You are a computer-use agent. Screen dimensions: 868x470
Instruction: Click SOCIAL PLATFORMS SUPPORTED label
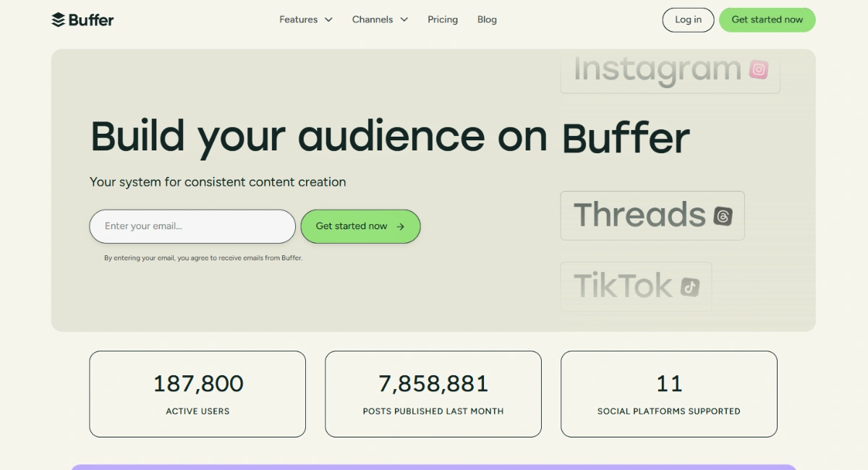[669, 411]
